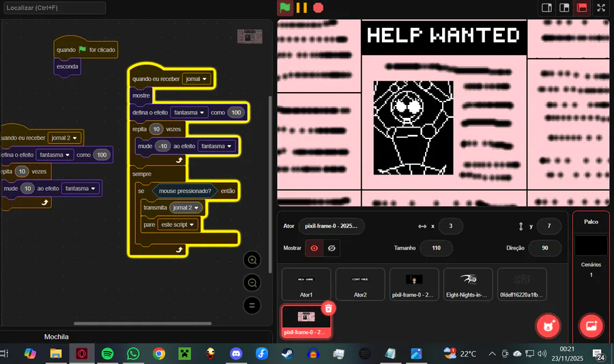Edit the x position value 3
The image size is (614, 364).
(x=451, y=226)
